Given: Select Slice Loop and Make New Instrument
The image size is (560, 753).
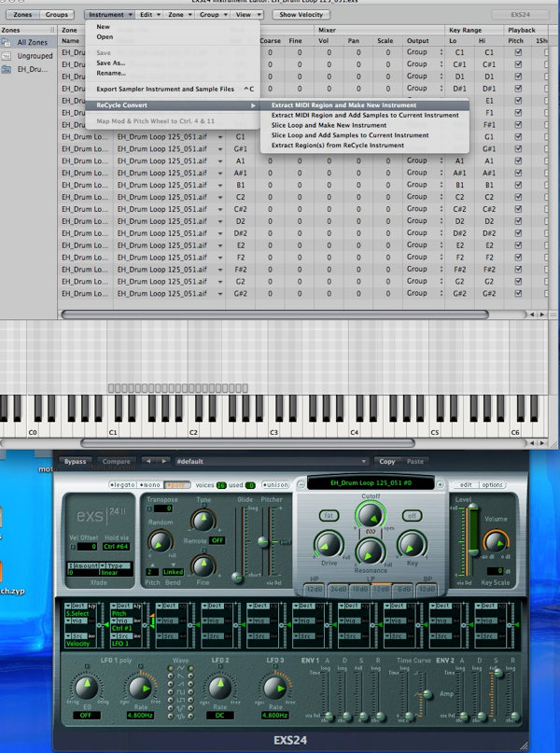Looking at the screenshot, I should 365,125.
